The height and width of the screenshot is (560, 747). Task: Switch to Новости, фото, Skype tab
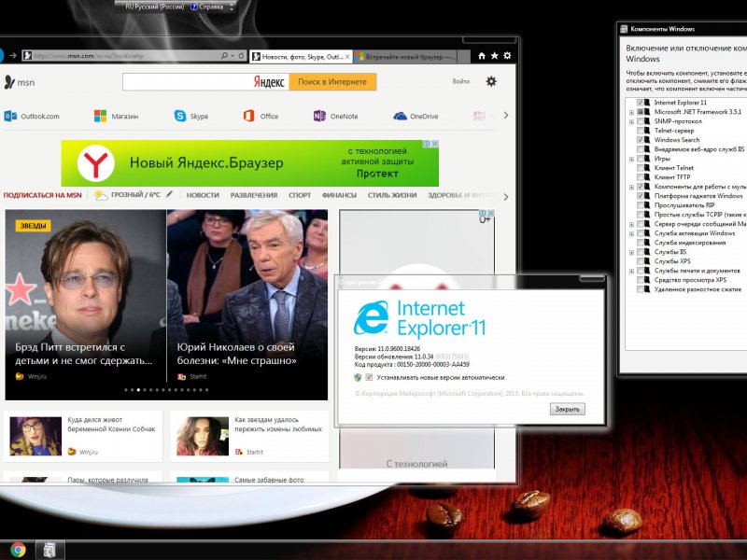pyautogui.click(x=301, y=56)
